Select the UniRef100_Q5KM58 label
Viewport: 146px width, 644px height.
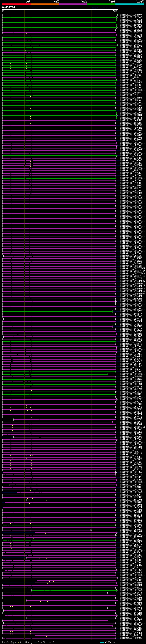(x=131, y=530)
